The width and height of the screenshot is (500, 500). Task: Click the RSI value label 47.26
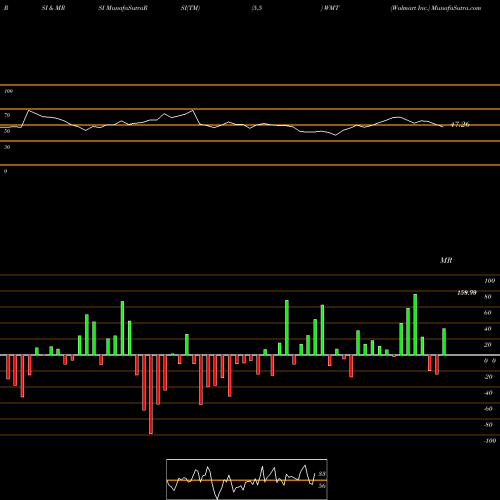460,125
